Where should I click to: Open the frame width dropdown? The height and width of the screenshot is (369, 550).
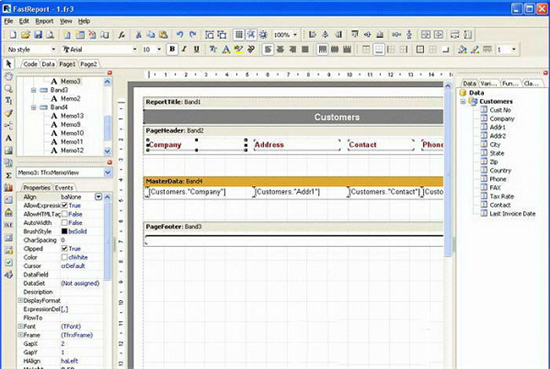point(514,49)
